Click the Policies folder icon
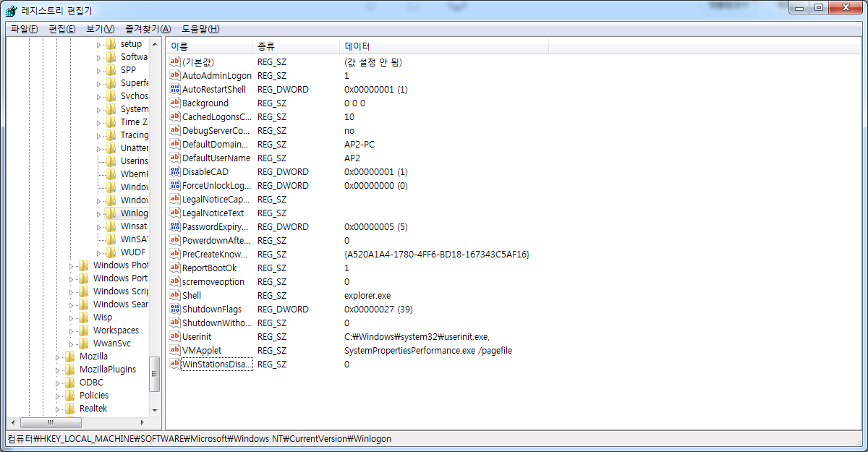 click(x=69, y=396)
